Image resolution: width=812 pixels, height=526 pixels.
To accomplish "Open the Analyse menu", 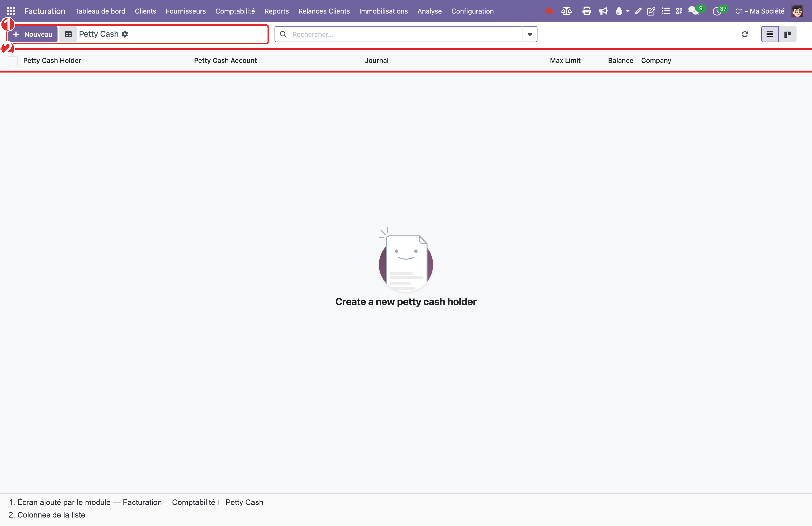I will click(429, 11).
